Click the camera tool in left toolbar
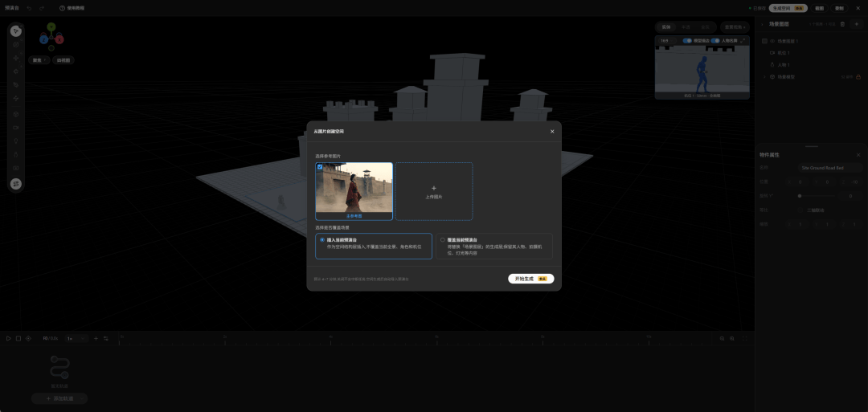 16,127
